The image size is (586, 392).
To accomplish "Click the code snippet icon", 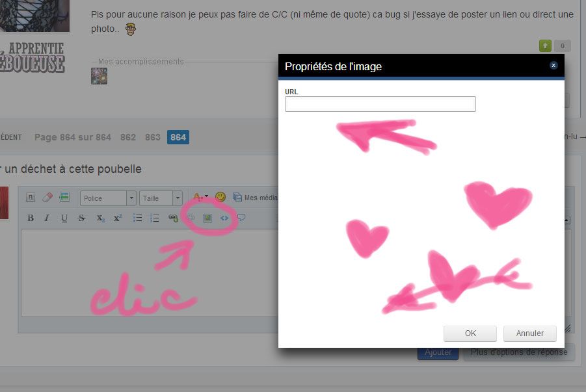I will click(224, 218).
